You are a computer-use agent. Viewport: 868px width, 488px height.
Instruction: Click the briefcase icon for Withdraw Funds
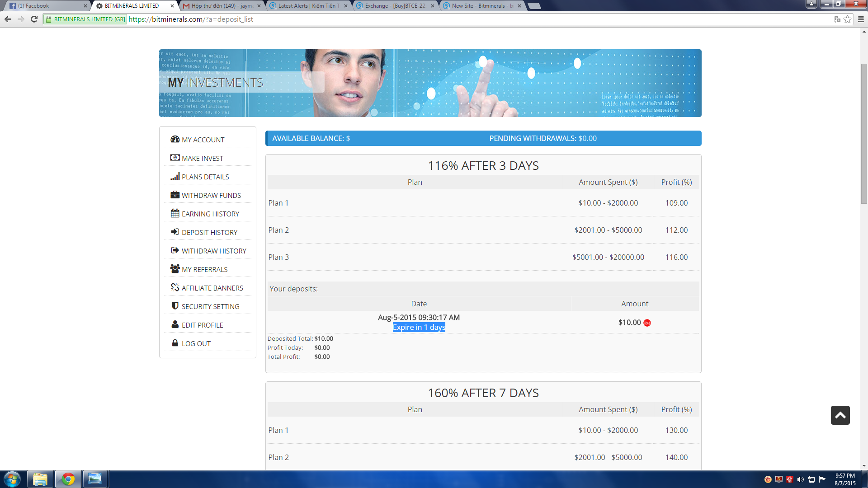click(x=175, y=195)
